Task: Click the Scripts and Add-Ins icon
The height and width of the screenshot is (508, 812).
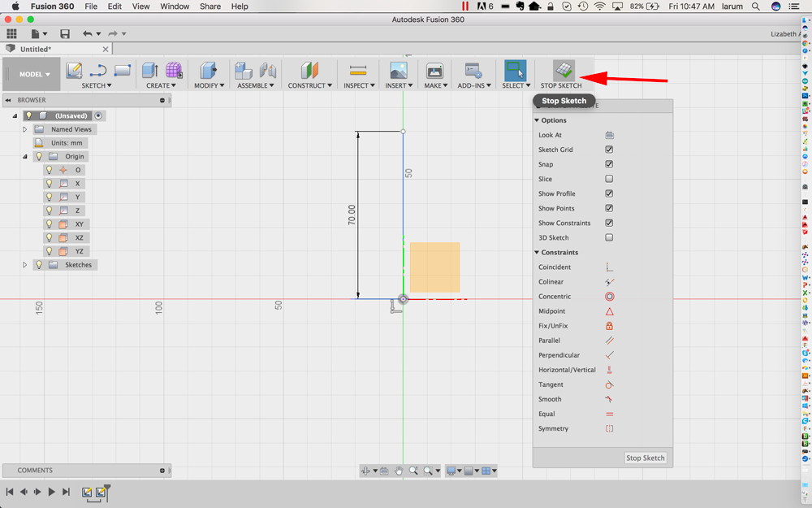Action: pos(473,70)
